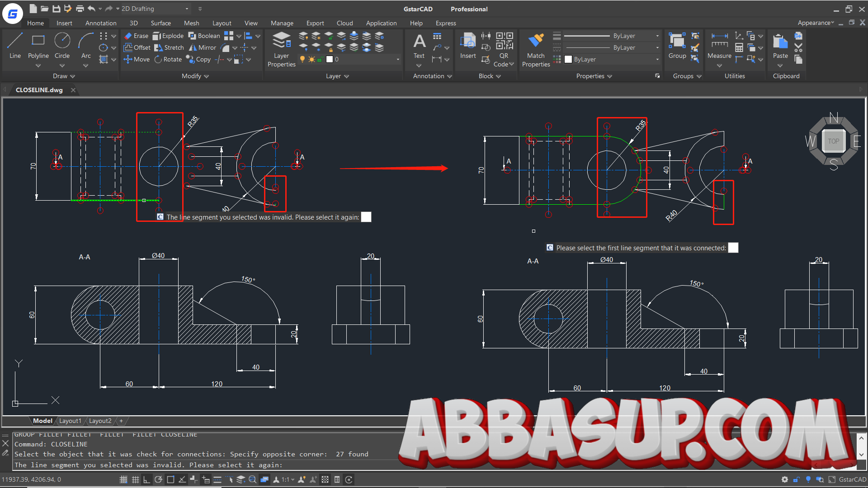Toggle polar tracking in status bar

click(158, 479)
